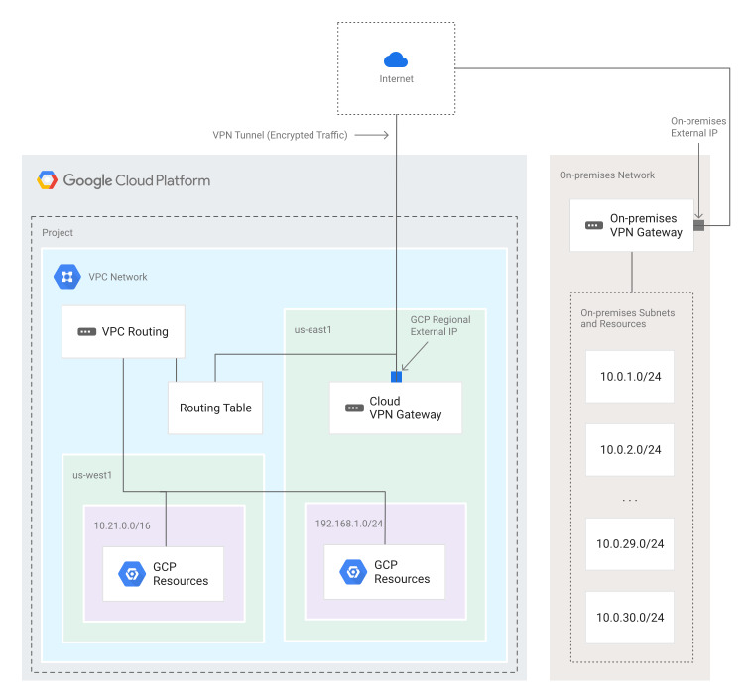The image size is (750, 700).
Task: Click the VPC Network hexagon icon
Action: [x=67, y=277]
